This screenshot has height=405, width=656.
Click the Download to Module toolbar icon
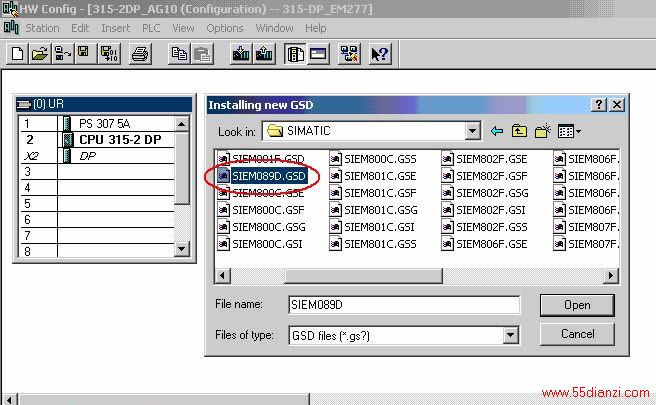[x=241, y=54]
